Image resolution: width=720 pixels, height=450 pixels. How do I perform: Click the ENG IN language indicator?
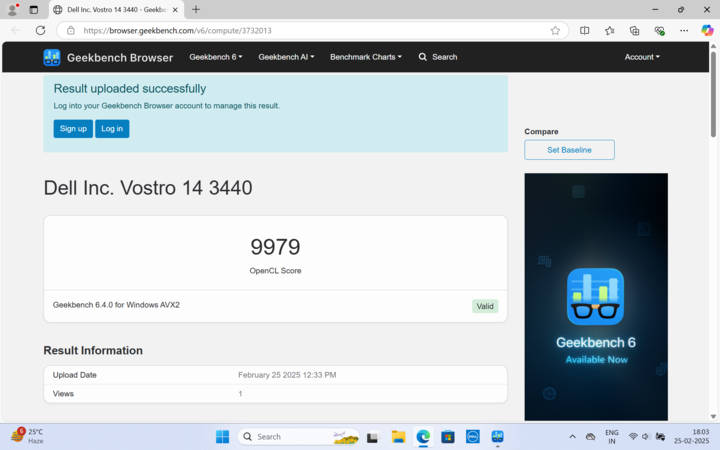(x=612, y=436)
